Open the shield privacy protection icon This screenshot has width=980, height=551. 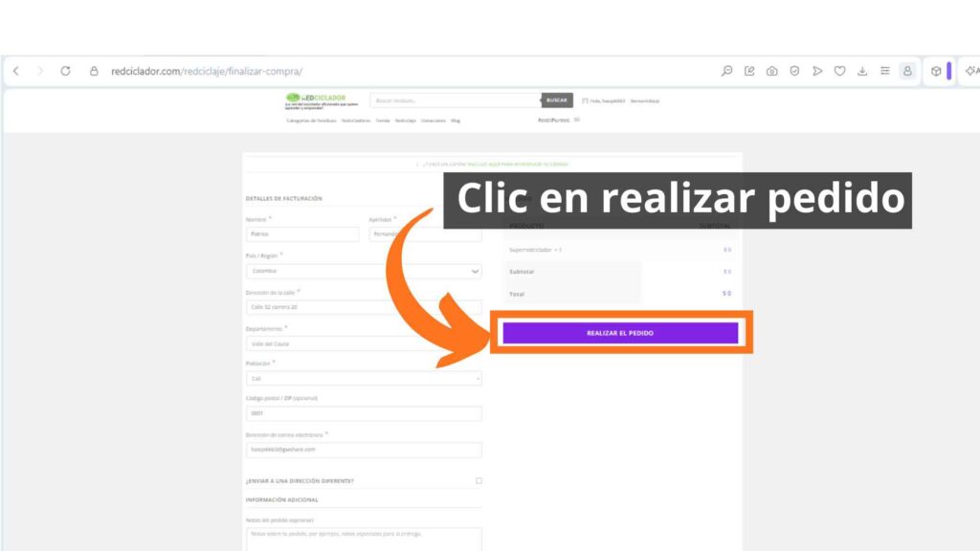(794, 71)
